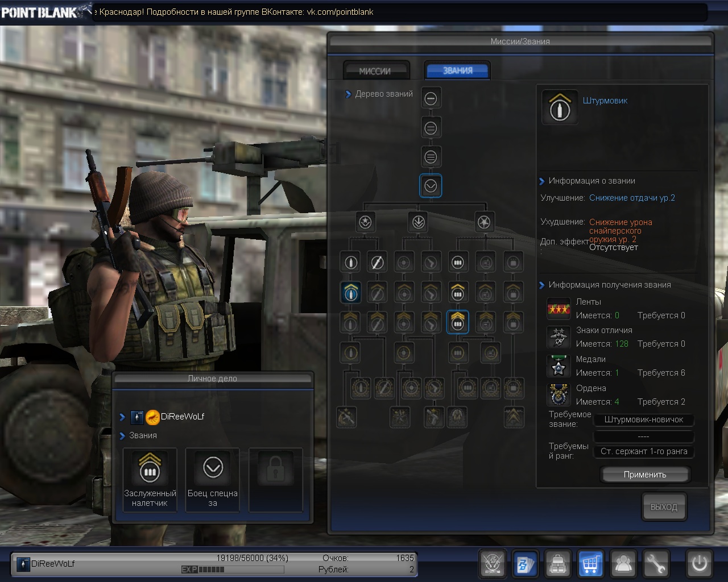The height and width of the screenshot is (582, 728).
Task: Click the Снижение отдачи ур.2 text
Action: [632, 198]
